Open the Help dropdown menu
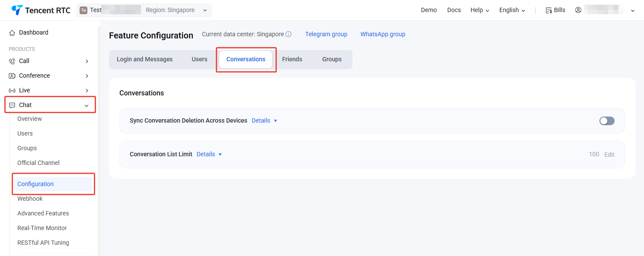 pos(480,10)
